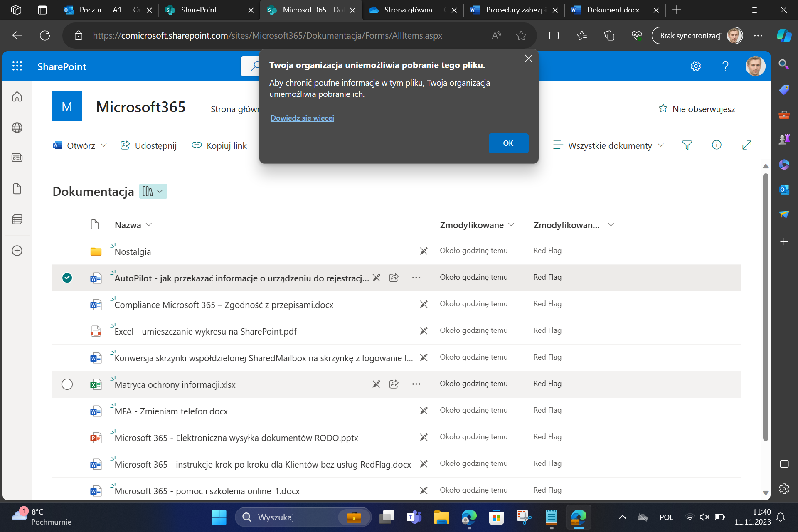This screenshot has width=798, height=532.
Task: Click the scroll down arrow of the list
Action: click(x=766, y=493)
